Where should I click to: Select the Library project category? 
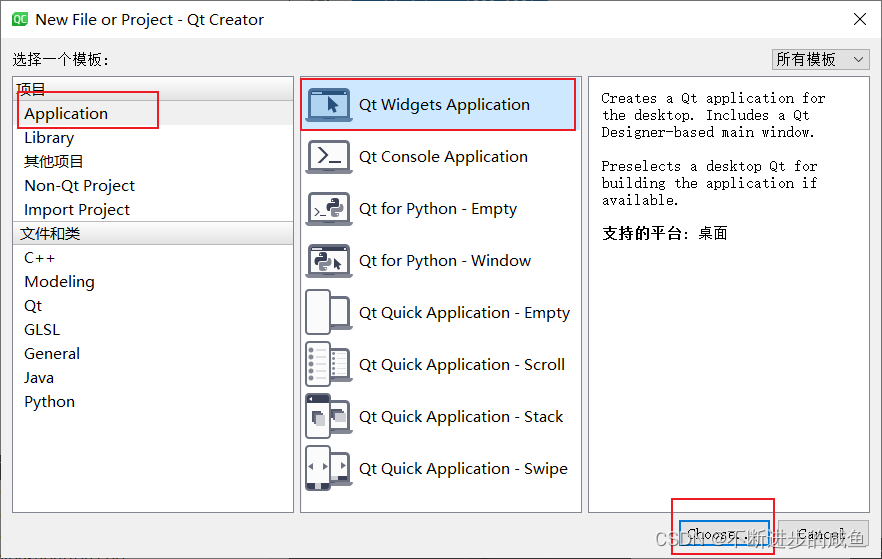point(153,138)
